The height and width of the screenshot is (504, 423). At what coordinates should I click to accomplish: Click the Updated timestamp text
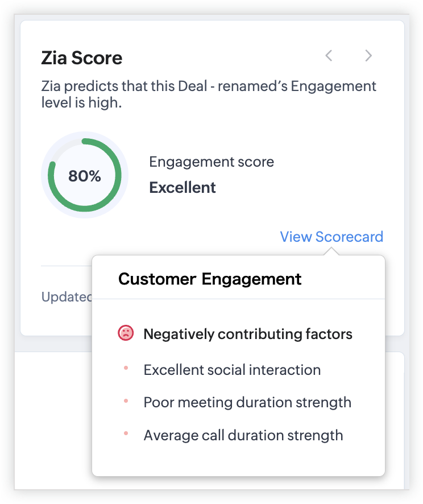[x=67, y=297]
